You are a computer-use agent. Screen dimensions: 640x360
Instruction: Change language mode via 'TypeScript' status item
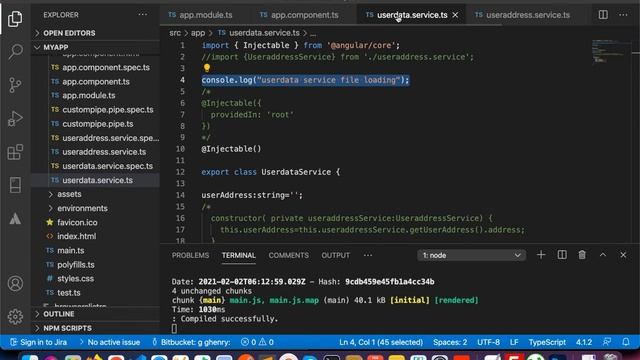tap(547, 342)
